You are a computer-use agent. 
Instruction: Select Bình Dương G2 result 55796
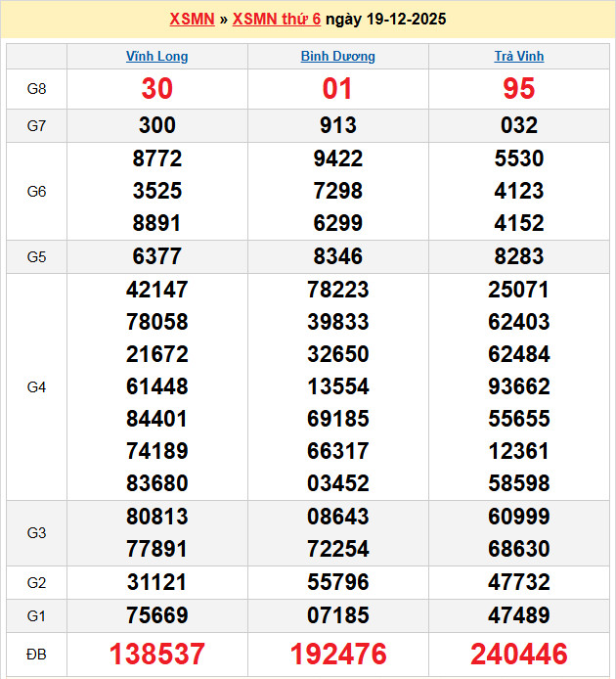[338, 582]
